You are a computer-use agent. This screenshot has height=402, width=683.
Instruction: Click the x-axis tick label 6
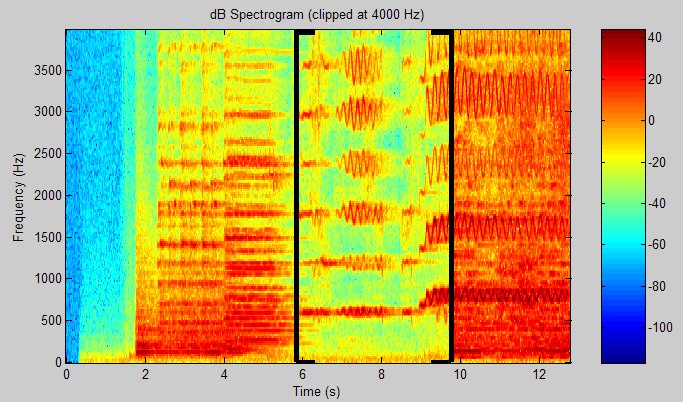click(302, 374)
